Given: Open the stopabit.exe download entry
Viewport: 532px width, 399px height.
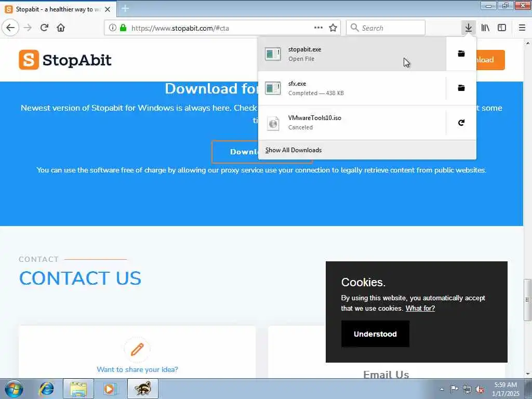Looking at the screenshot, I should point(352,54).
